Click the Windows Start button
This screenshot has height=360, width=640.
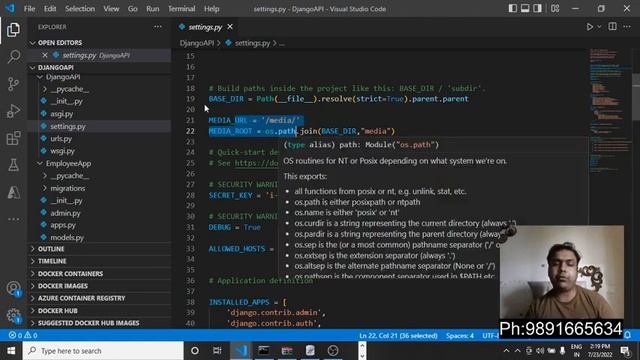point(11,351)
